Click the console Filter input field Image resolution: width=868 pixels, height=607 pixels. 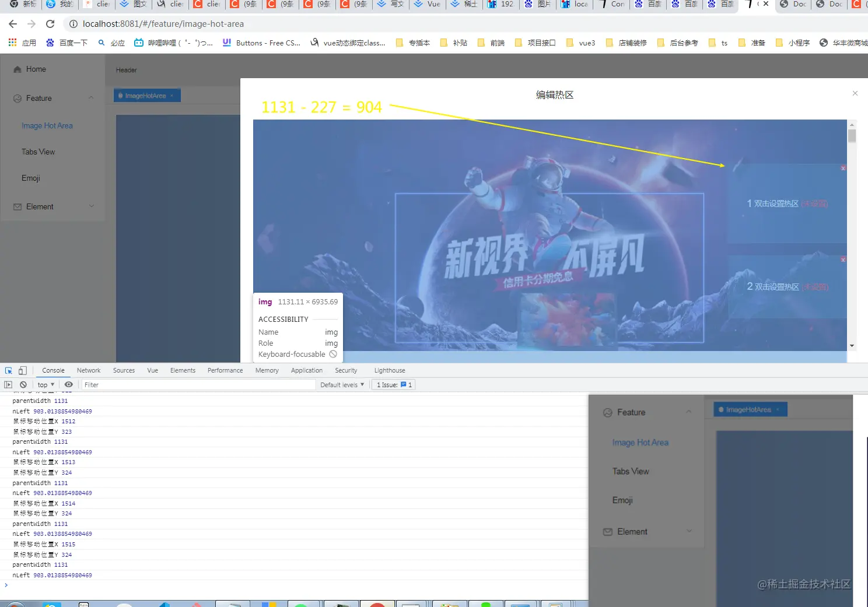point(198,385)
